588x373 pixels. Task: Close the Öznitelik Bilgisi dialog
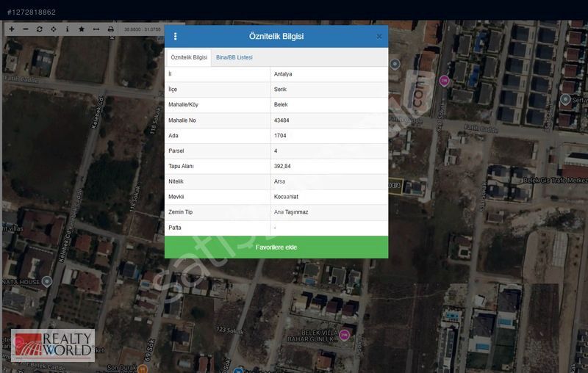coord(379,36)
